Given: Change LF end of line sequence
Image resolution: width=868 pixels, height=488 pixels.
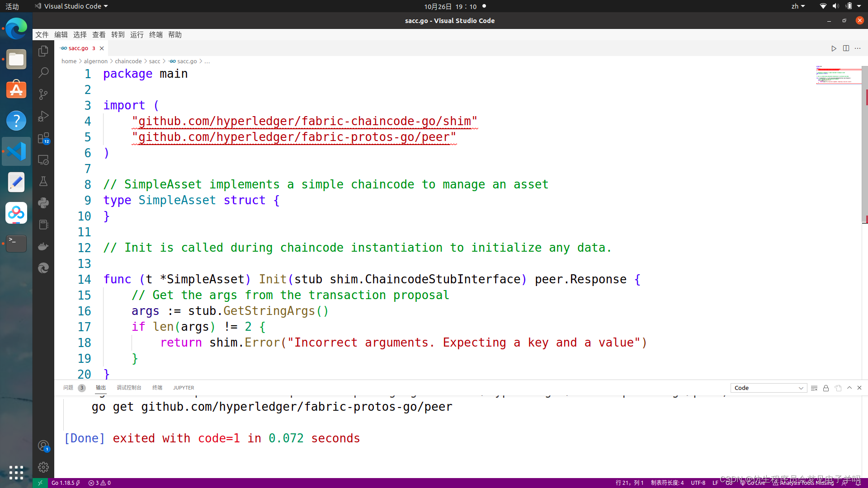Looking at the screenshot, I should tap(715, 483).
